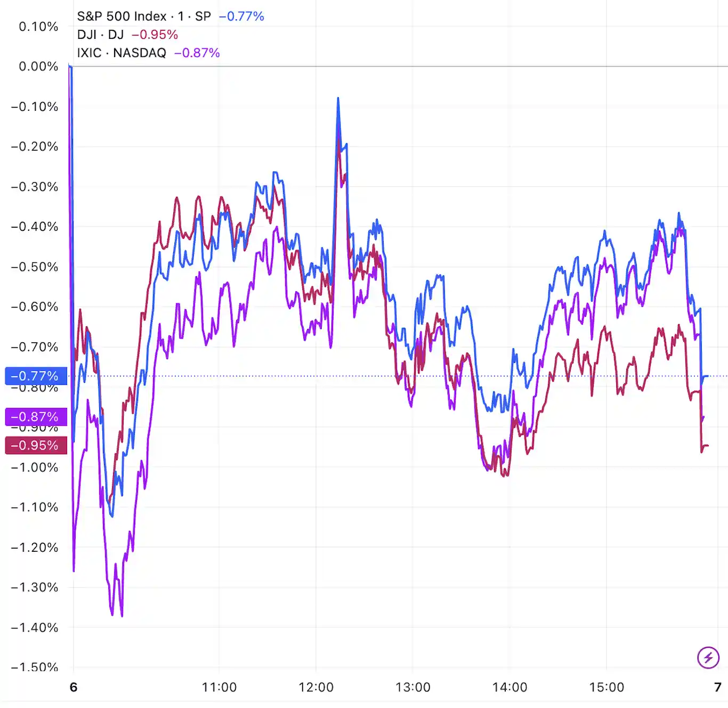Click the −1.00% price scale label
The image size is (728, 708).
pos(35,468)
